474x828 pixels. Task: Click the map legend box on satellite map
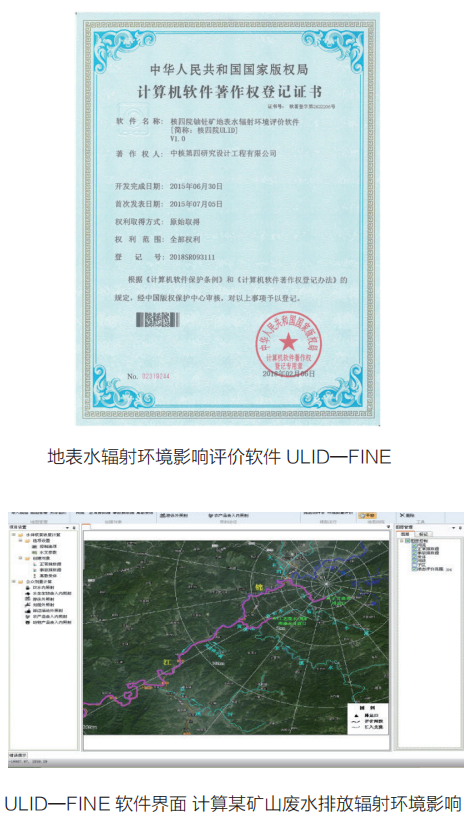point(367,717)
